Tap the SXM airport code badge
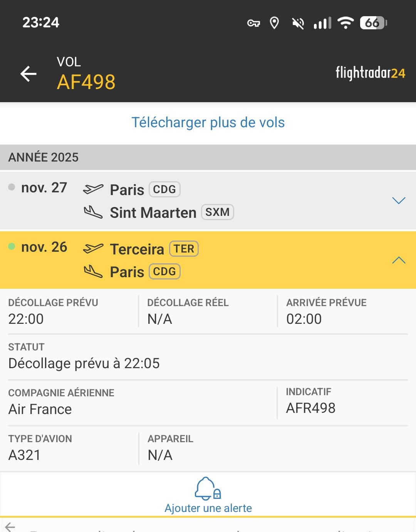Image resolution: width=416 pixels, height=532 pixels. pos(217,212)
